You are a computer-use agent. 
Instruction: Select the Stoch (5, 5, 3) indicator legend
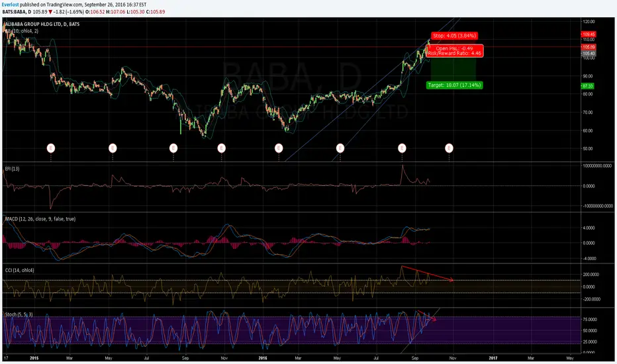click(19, 314)
